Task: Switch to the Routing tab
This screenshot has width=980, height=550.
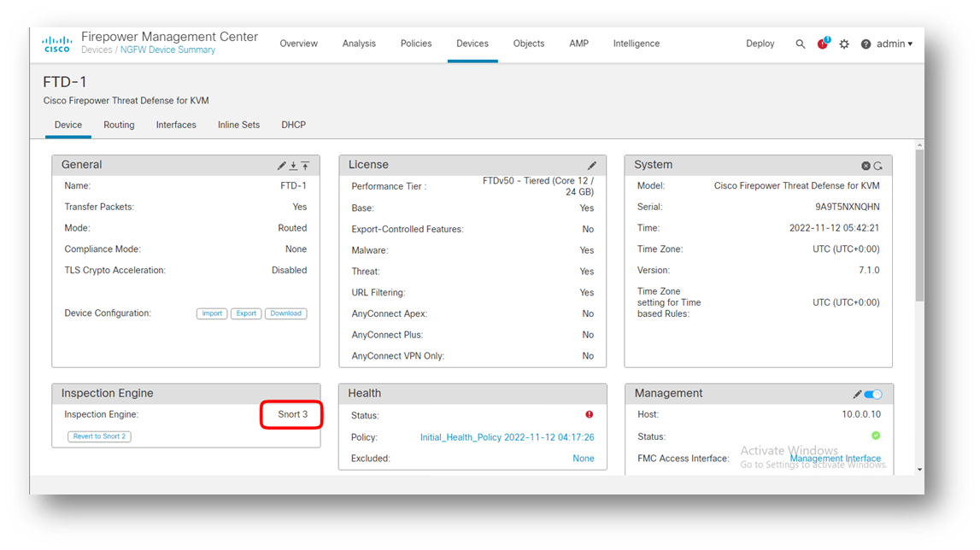Action: pyautogui.click(x=119, y=125)
